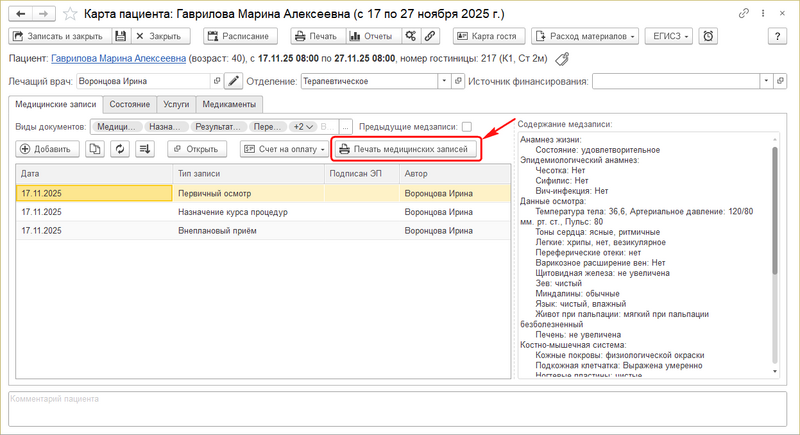Click the Закрыть button in the toolbar
The width and height of the screenshot is (800, 435).
(x=160, y=36)
